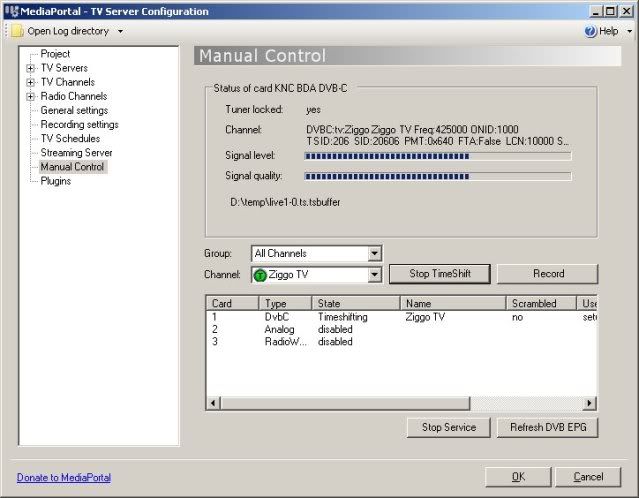The height and width of the screenshot is (498, 639).
Task: Click the green T icon beside Ziggo TV
Action: [x=260, y=275]
